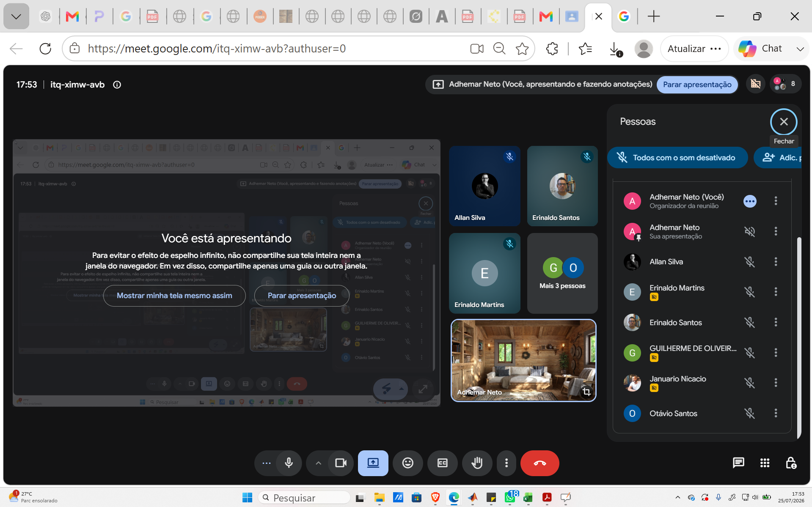
Task: Open the activities grid icon
Action: tap(765, 463)
